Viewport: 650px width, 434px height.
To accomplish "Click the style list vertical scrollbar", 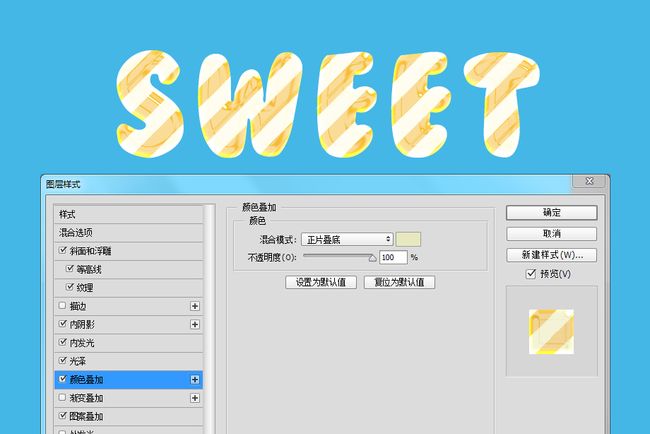I will (x=210, y=319).
